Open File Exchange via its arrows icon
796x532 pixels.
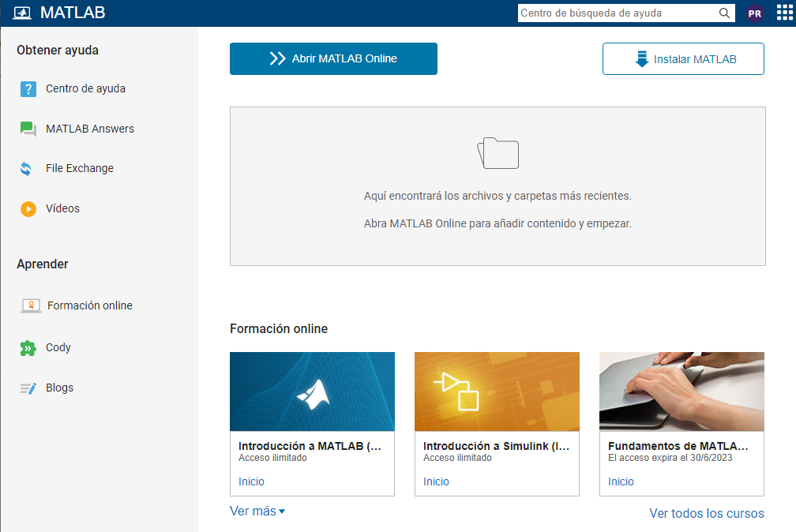(x=30, y=168)
